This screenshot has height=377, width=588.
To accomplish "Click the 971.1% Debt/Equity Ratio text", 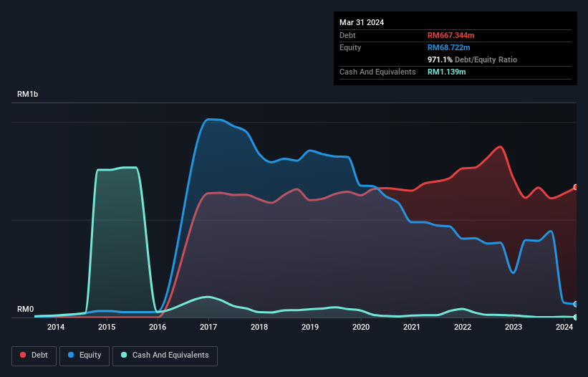I will point(472,59).
